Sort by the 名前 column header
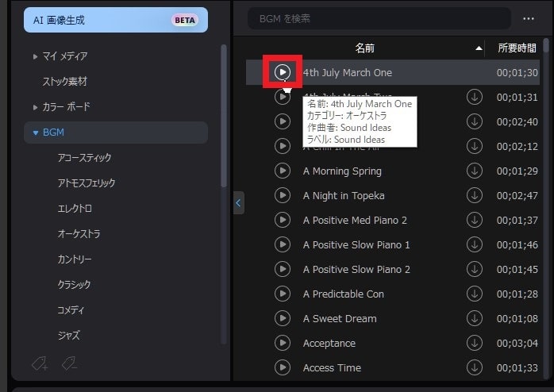This screenshot has height=392, width=554. click(x=365, y=48)
